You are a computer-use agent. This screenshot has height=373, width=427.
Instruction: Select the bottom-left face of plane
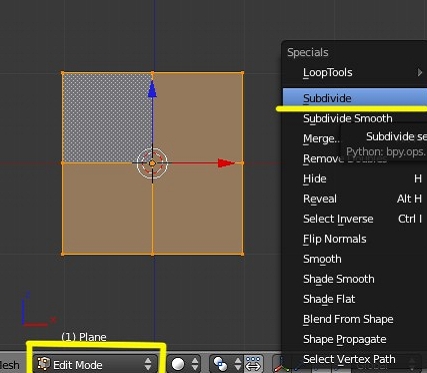tap(107, 208)
